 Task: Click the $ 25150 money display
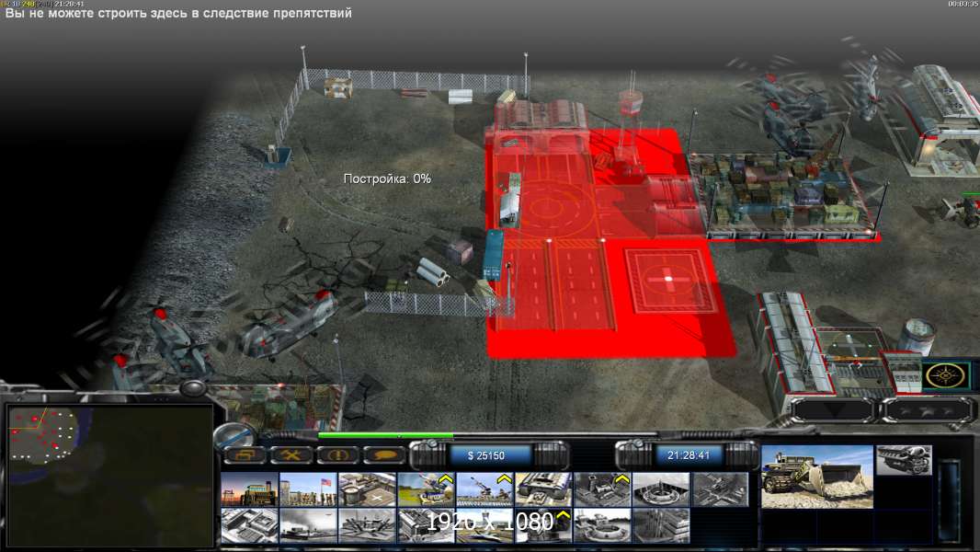(486, 455)
